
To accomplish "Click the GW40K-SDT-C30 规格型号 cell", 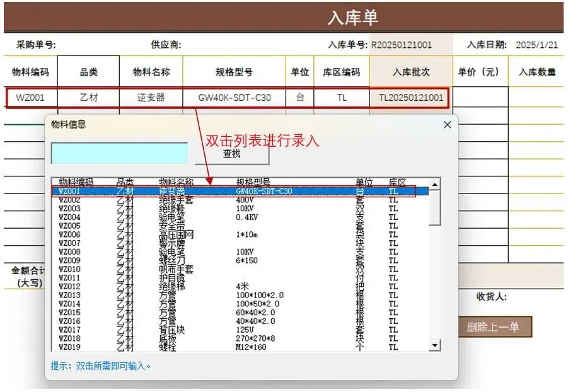I will pyautogui.click(x=235, y=98).
